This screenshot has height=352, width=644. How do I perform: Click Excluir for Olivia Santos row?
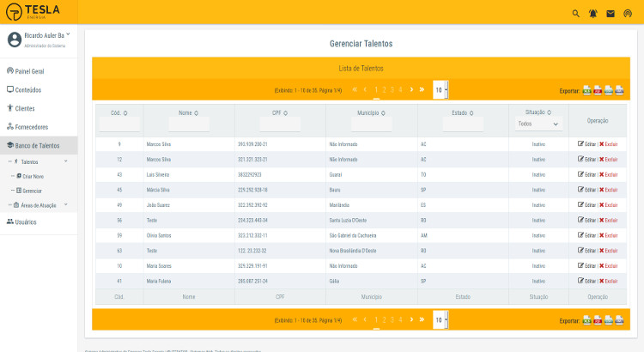(609, 235)
